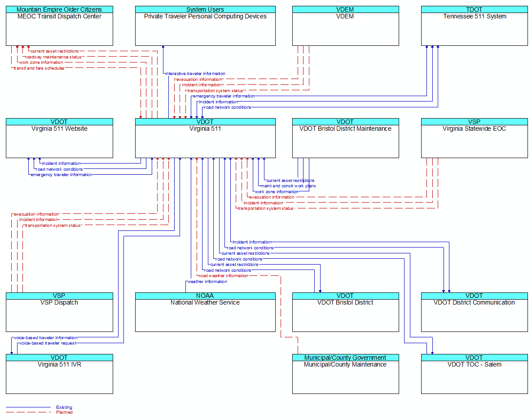Click 'road weather information' flow label

[223, 276]
